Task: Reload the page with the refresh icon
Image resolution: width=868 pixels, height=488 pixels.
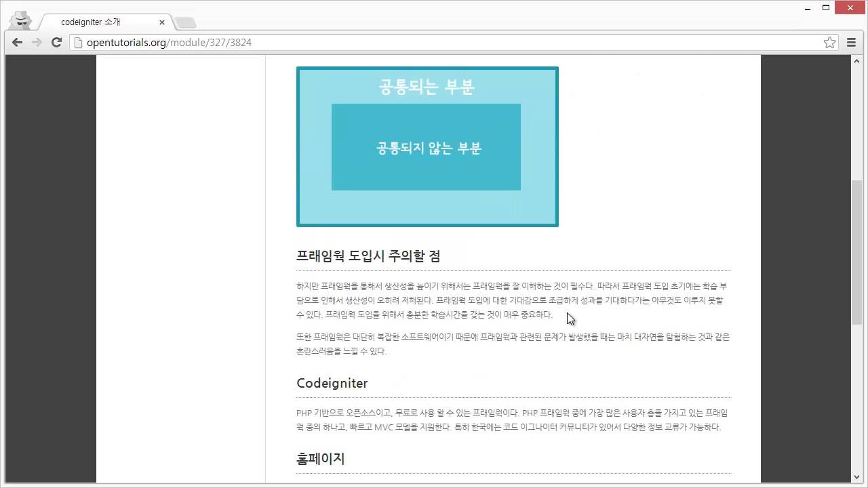Action: (x=57, y=42)
